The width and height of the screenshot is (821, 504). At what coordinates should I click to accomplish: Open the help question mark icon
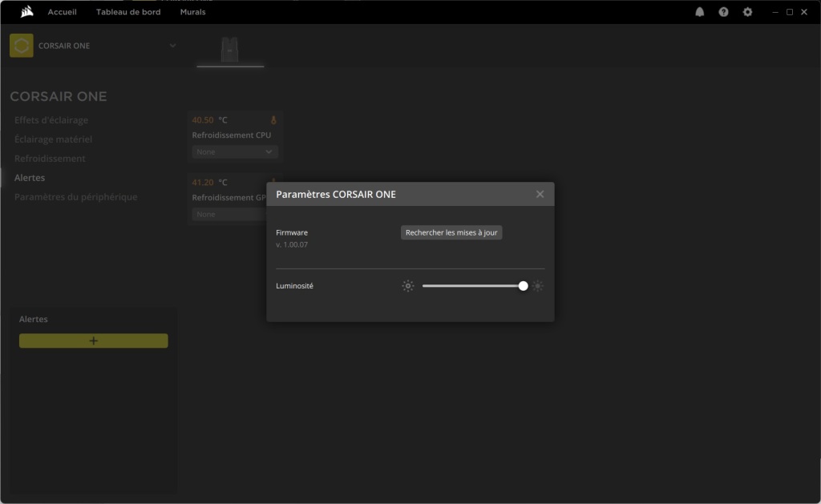point(724,12)
